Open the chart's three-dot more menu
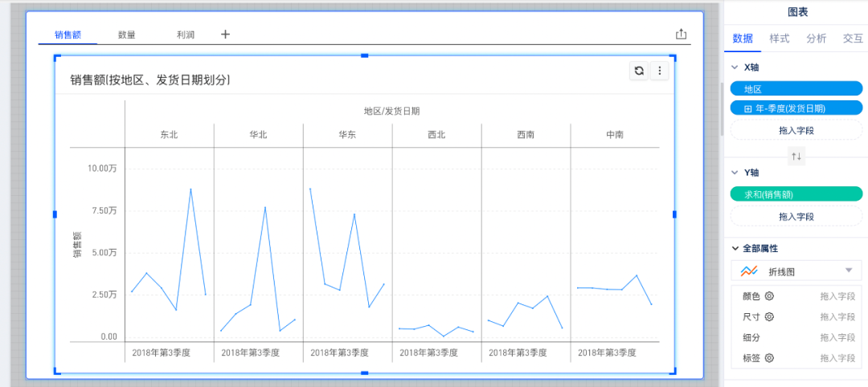 [x=659, y=71]
